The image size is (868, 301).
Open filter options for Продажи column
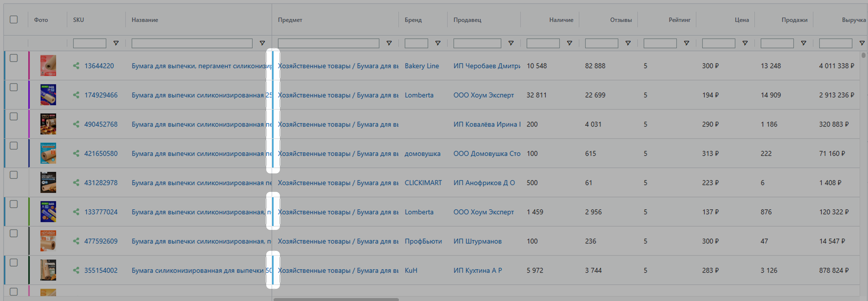coord(803,43)
